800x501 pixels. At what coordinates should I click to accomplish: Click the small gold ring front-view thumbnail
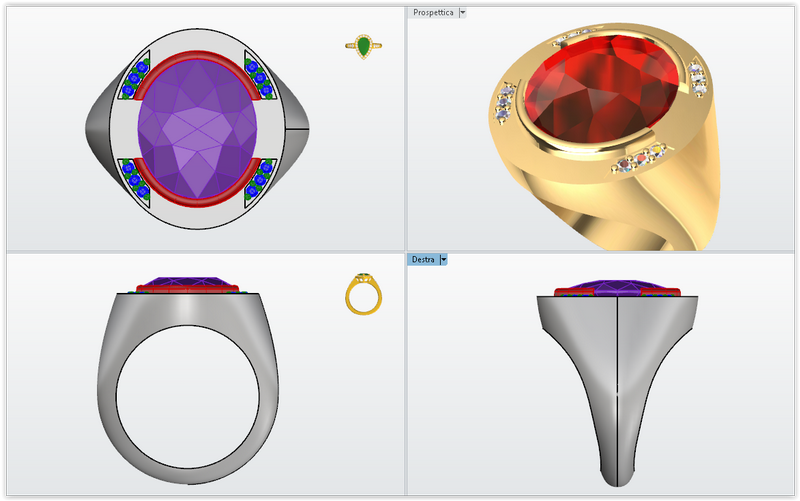click(x=363, y=294)
